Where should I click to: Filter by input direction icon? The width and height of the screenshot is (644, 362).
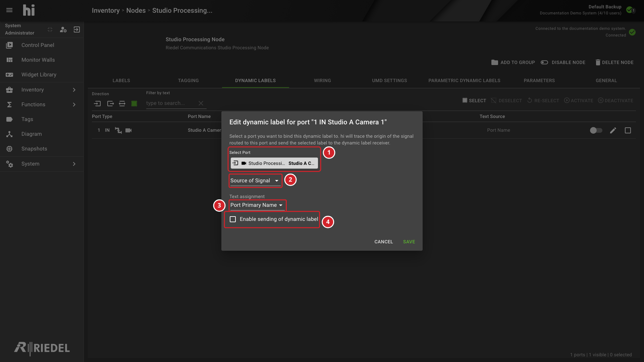tap(97, 104)
